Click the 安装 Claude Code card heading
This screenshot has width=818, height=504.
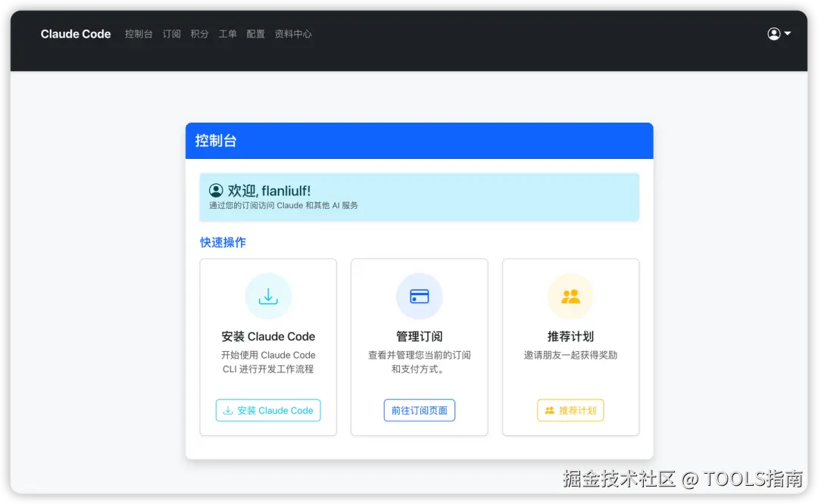pos(268,336)
